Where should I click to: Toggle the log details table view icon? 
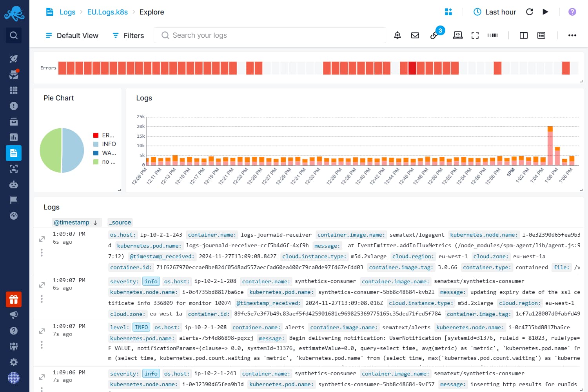(x=541, y=35)
